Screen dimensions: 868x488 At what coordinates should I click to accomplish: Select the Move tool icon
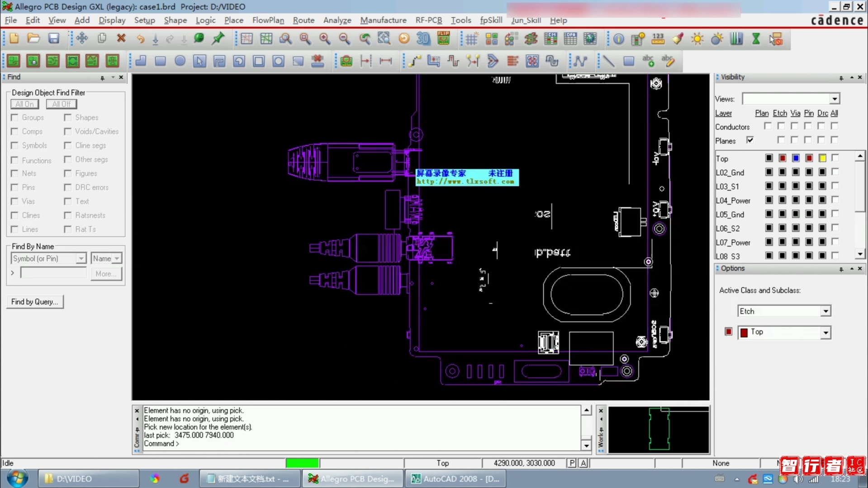(x=82, y=38)
